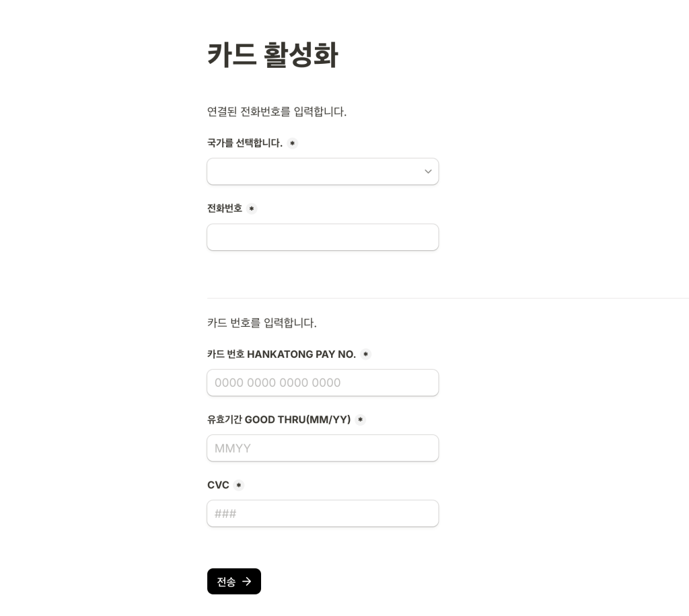Viewport: 689px width, 616px height.
Task: Click the 연결된 전화번호를 입력합니다 instruction text
Action: coord(277,112)
